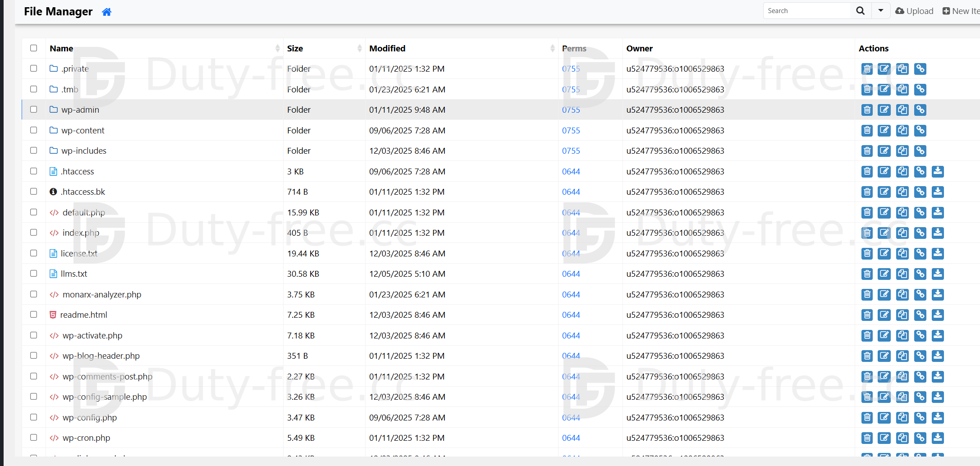
Task: Click the Upload button
Action: [914, 11]
